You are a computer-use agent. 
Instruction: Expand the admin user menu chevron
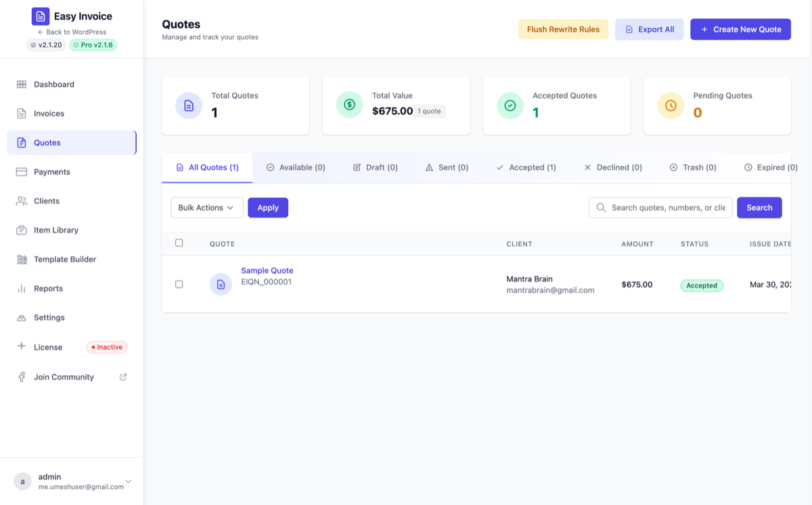(129, 481)
